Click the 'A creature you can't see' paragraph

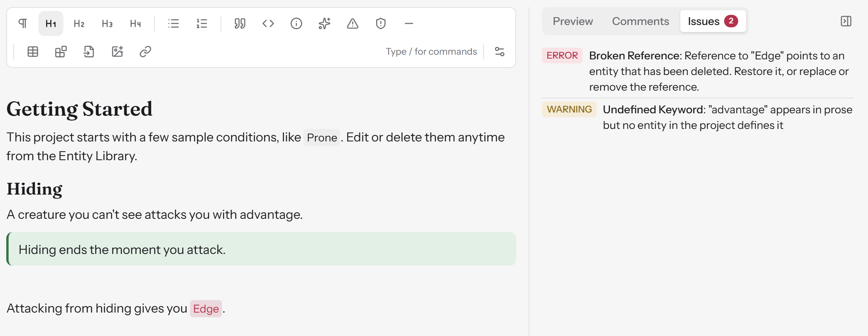tap(155, 214)
